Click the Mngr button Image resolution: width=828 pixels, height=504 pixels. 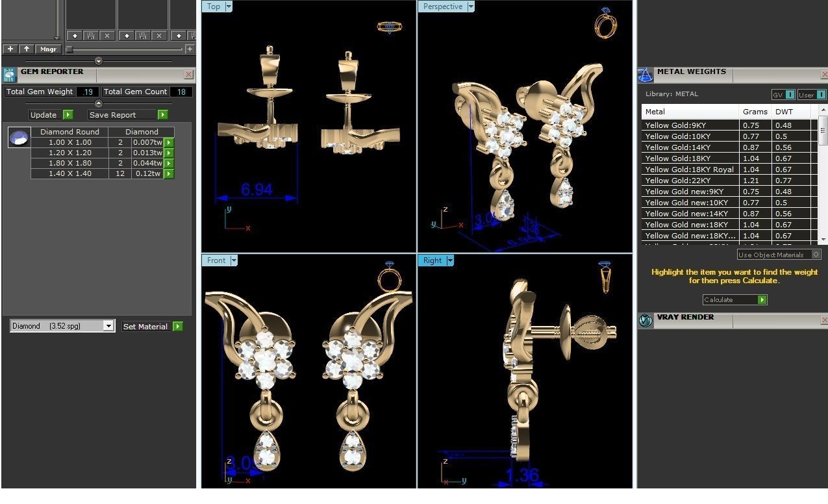click(x=49, y=49)
